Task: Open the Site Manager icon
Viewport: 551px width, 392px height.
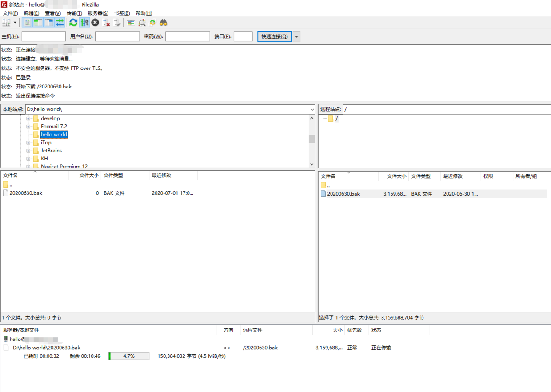Action: 7,23
